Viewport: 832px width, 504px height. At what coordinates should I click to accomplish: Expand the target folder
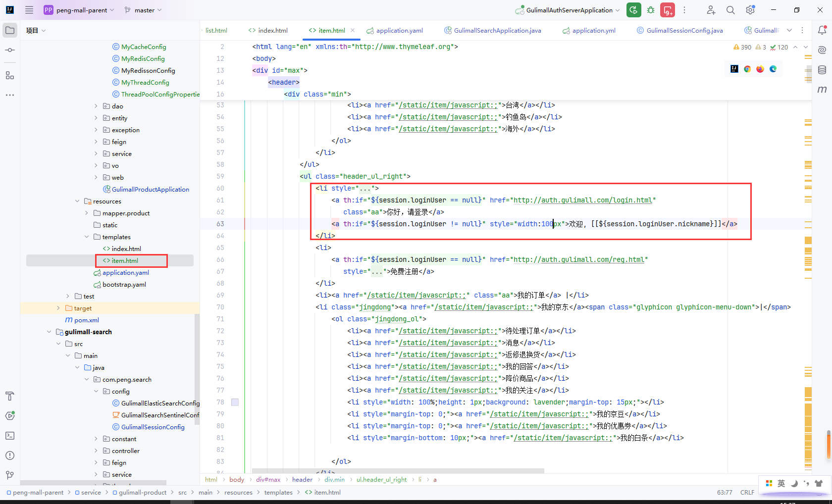58,308
